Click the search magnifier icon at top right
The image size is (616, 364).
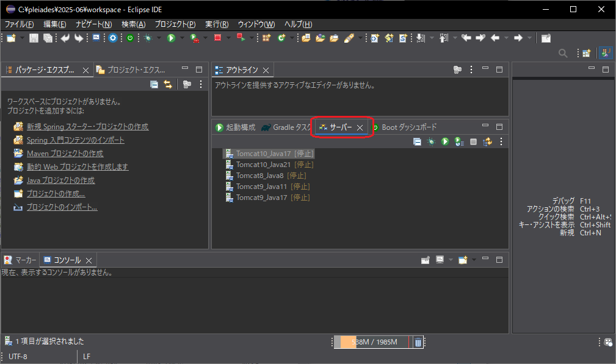(x=563, y=54)
